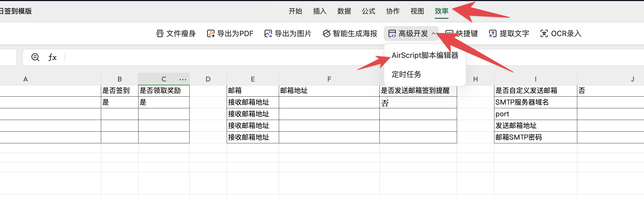Image resolution: width=644 pixels, height=198 pixels.
Task: Click the 文件瘦身 icon
Action: [160, 34]
